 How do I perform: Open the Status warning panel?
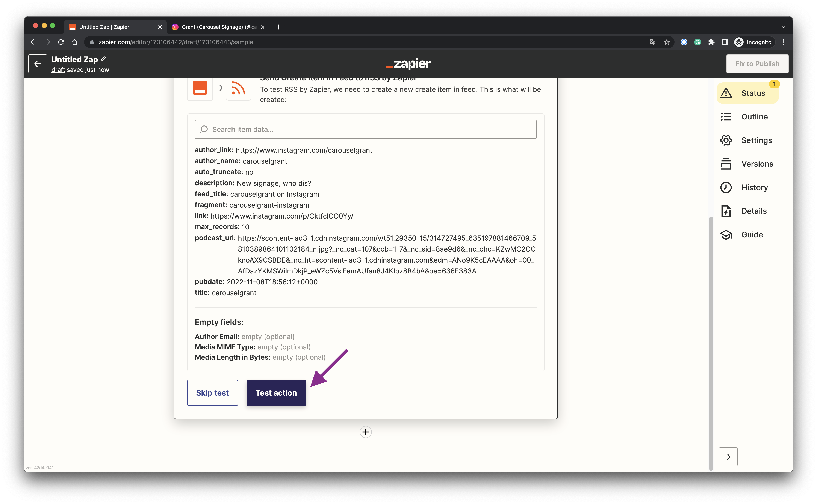pyautogui.click(x=747, y=93)
